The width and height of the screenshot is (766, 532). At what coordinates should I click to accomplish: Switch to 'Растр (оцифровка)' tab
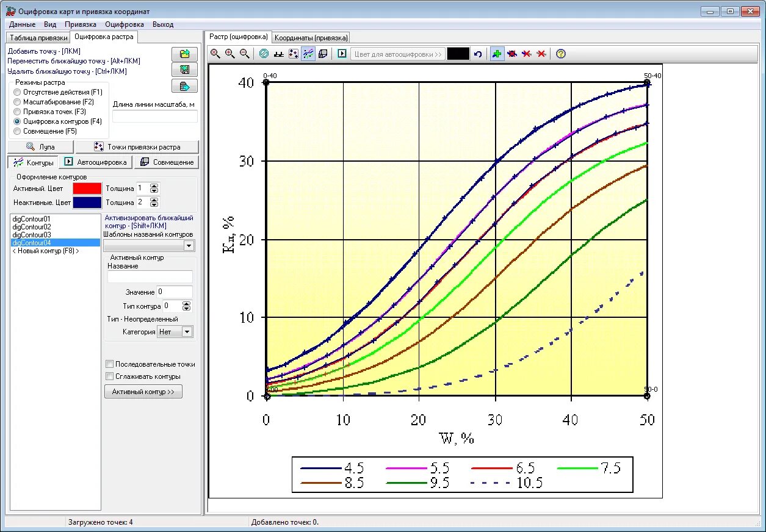click(x=239, y=37)
